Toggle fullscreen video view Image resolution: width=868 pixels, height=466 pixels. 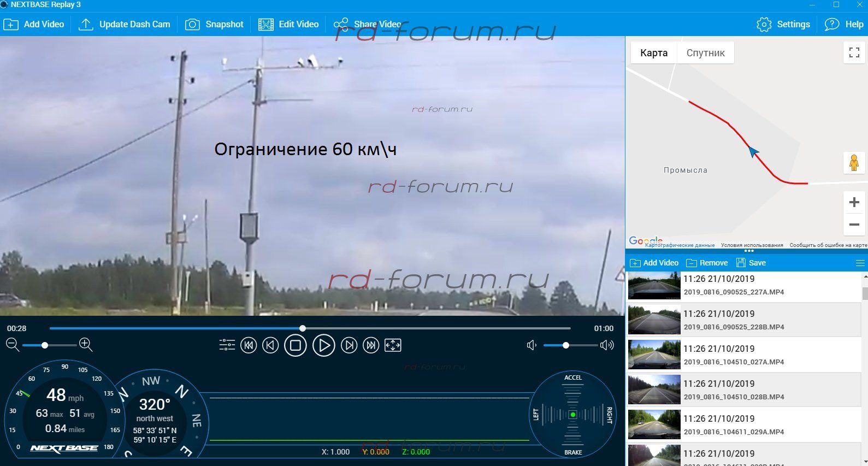393,345
